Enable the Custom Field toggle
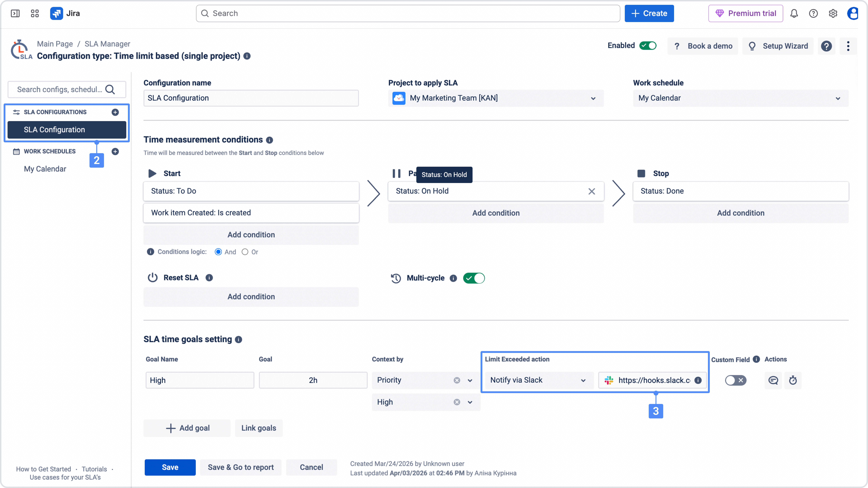This screenshot has width=868, height=488. [736, 380]
